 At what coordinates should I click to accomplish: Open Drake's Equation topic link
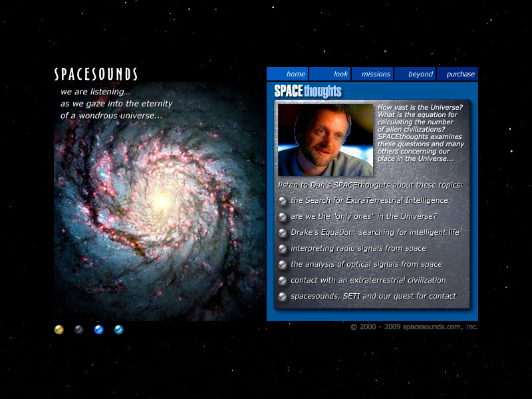pos(374,232)
